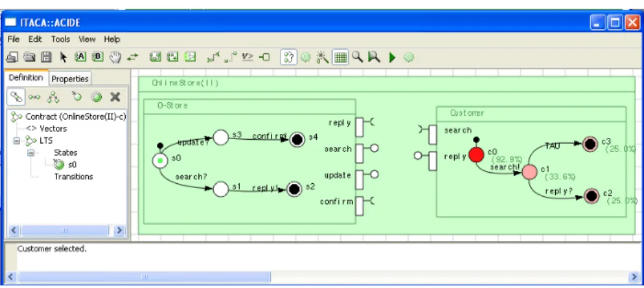The height and width of the screenshot is (288, 644).
Task: Open the View menu
Action: (x=87, y=39)
